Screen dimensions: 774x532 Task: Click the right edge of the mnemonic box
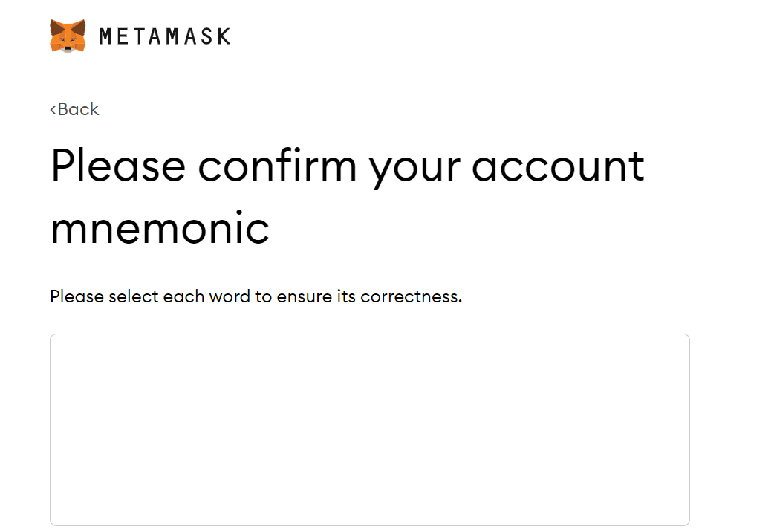[689, 429]
